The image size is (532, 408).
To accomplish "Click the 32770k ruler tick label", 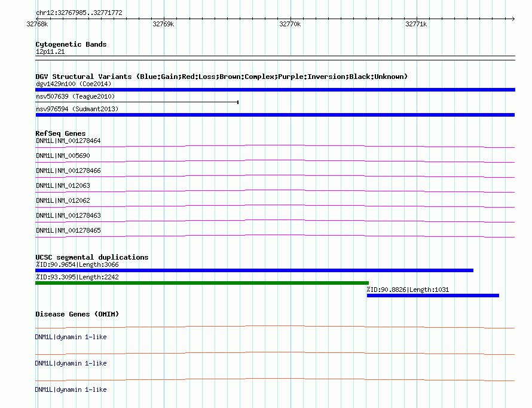I will tap(290, 24).
